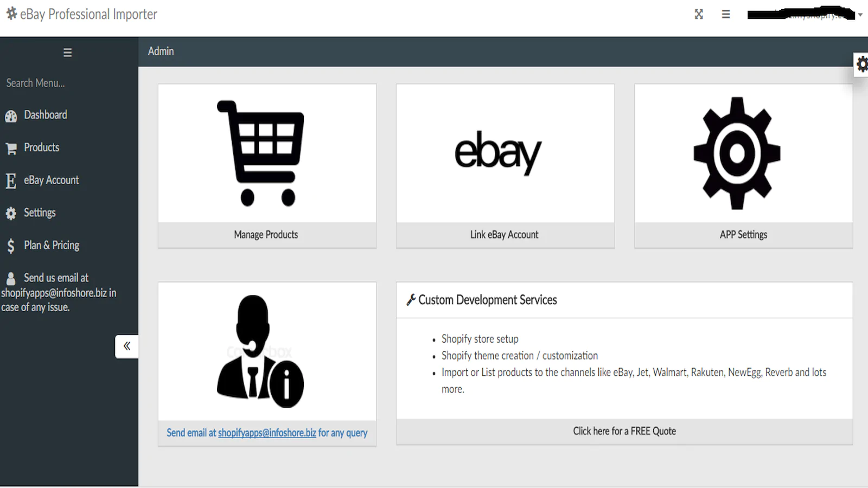Image resolution: width=868 pixels, height=488 pixels.
Task: Open the floating gear settings tab at right edge
Action: 861,65
